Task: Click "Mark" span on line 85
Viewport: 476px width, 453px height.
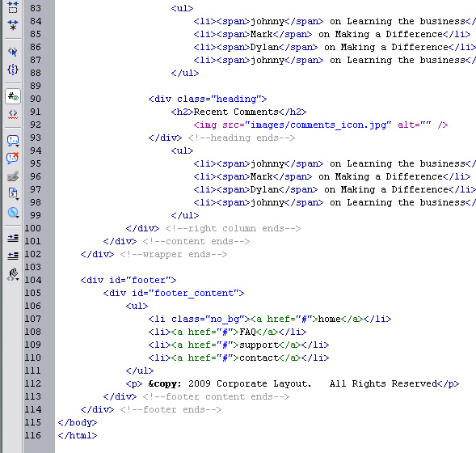Action: 261,34
